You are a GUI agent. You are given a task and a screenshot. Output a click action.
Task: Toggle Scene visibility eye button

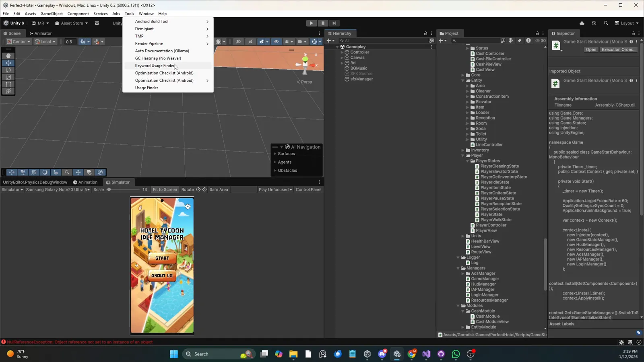click(x=276, y=41)
